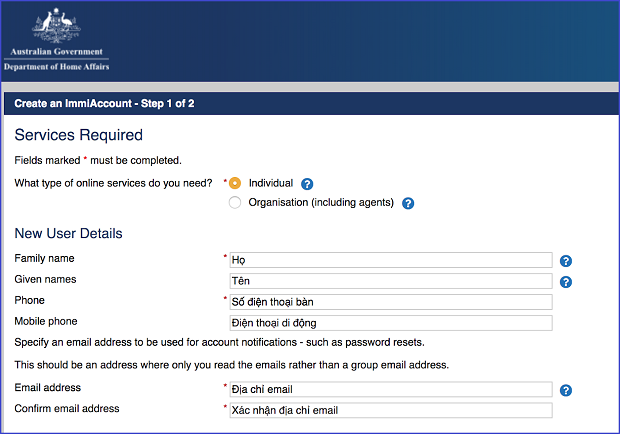
Task: Focus the Mobile phone input field
Action: click(x=391, y=323)
